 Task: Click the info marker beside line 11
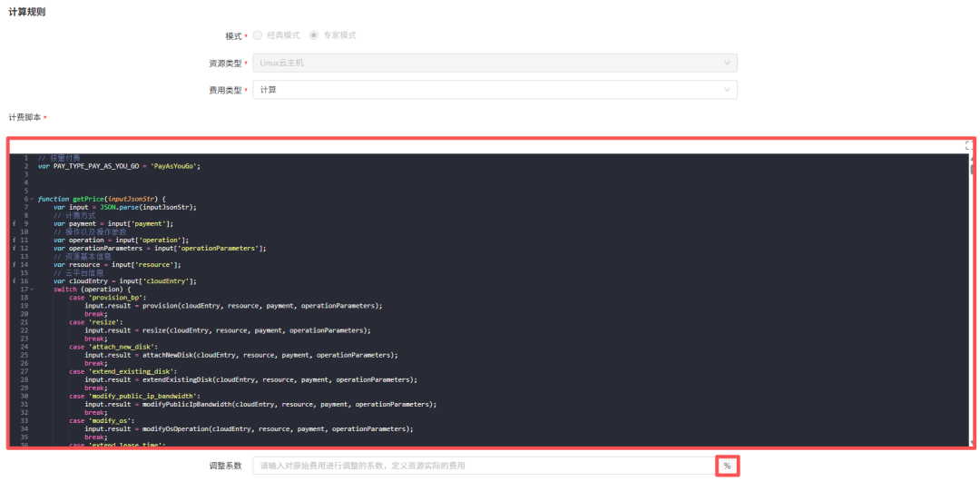click(14, 240)
